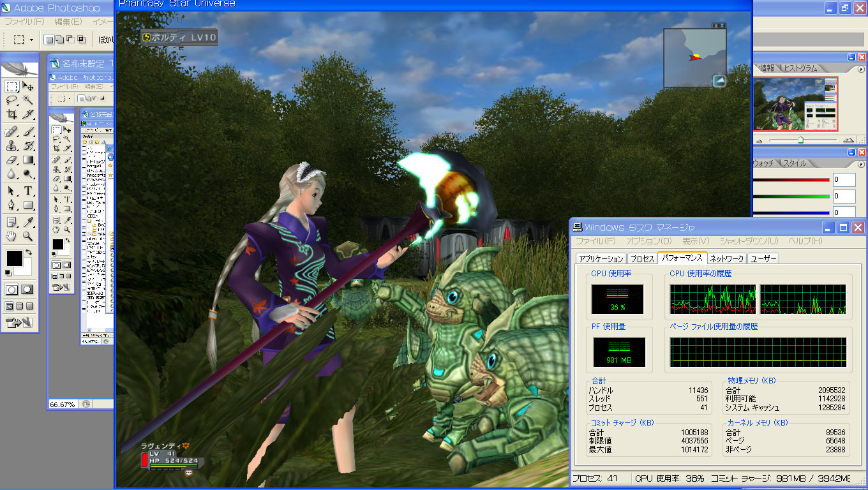
Task: Select the Type tool
Action: pyautogui.click(x=28, y=191)
